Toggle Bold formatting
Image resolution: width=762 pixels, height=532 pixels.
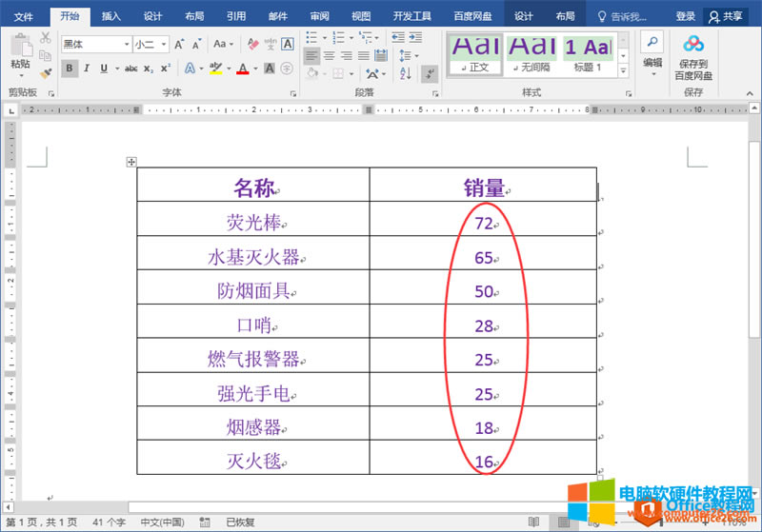[70, 69]
